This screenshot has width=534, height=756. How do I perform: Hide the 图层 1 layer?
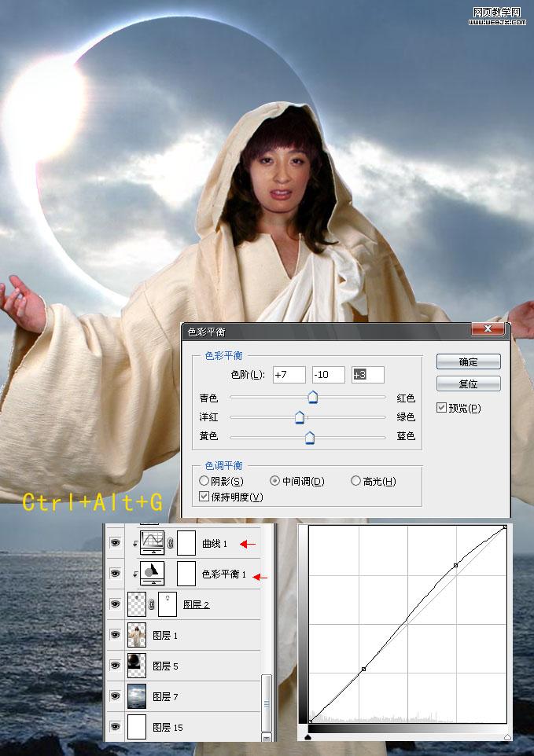(x=115, y=634)
